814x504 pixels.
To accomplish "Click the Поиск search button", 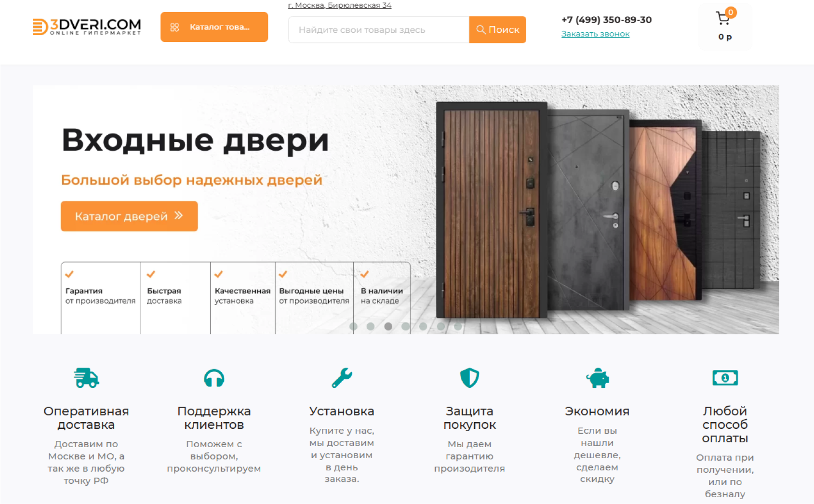I will point(497,29).
